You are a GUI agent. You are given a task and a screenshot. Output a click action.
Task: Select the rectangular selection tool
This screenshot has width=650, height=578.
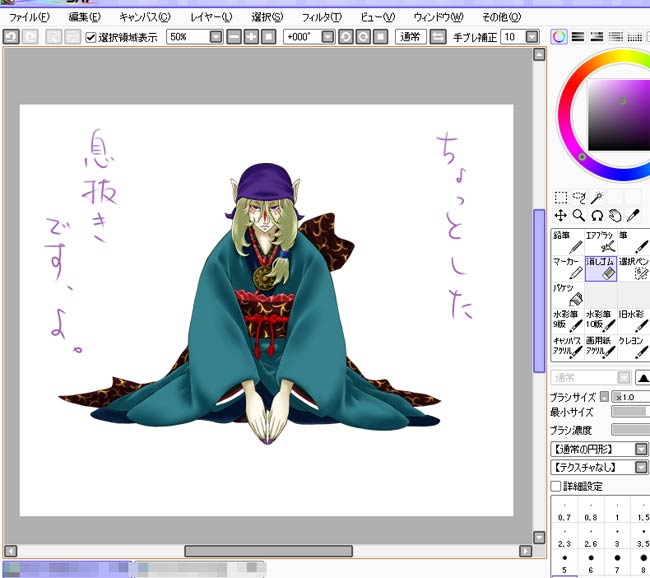561,198
